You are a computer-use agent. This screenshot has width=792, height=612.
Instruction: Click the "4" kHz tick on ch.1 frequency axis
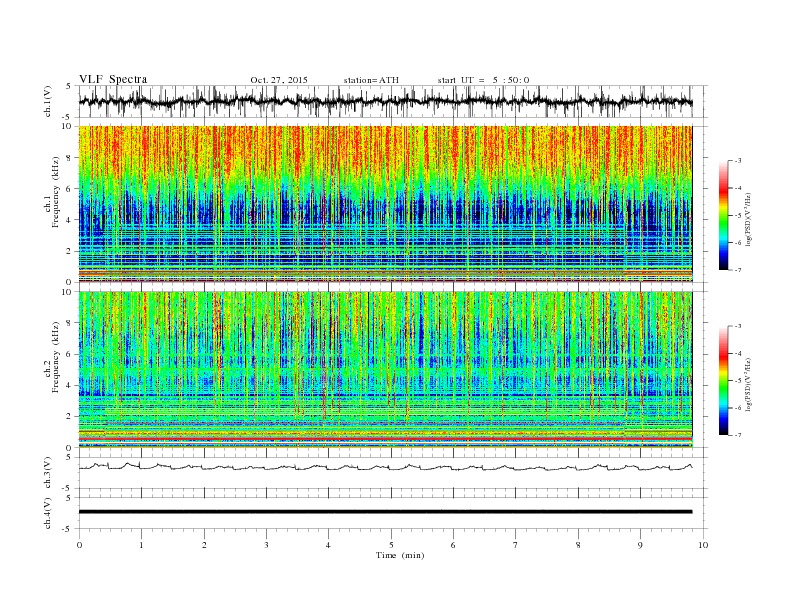click(x=70, y=220)
